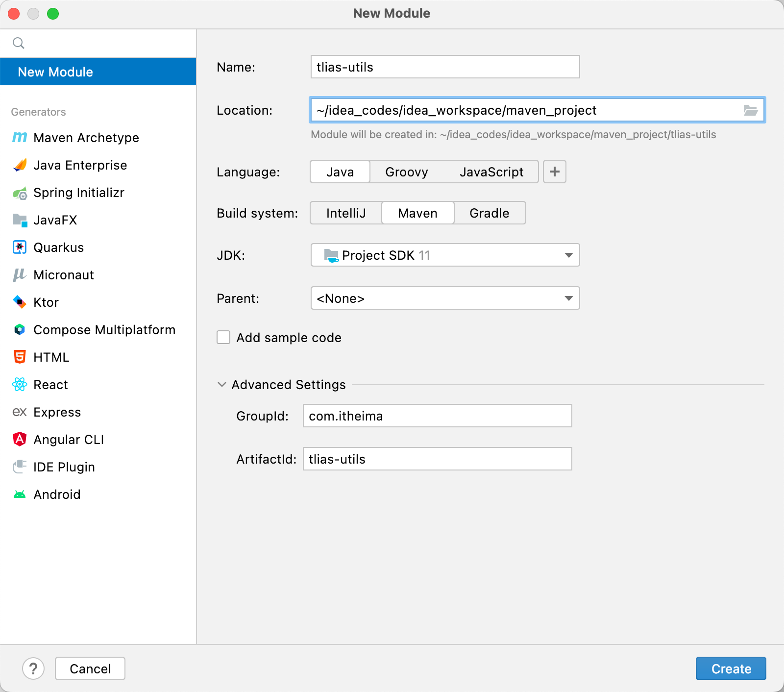
Task: Click the IDE Plugin plug icon
Action: pos(20,467)
